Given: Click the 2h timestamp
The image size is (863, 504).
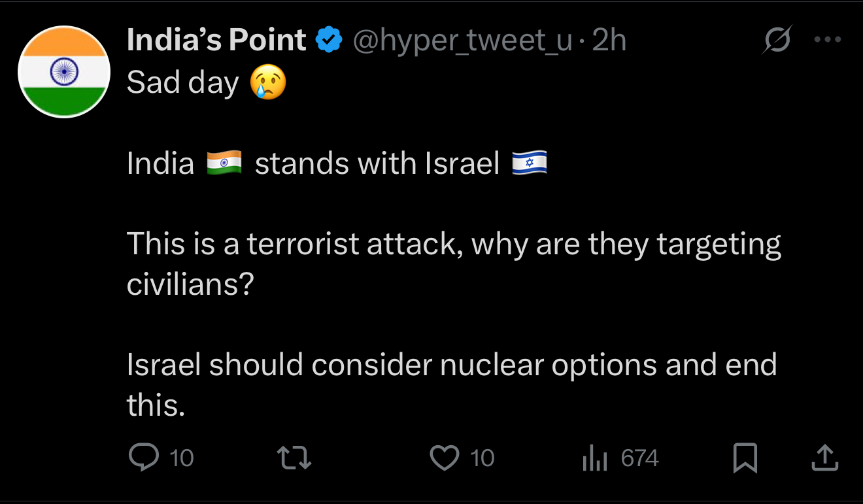Looking at the screenshot, I should [608, 41].
